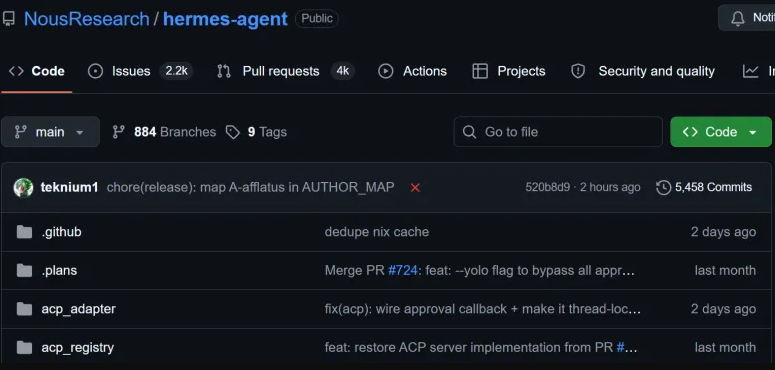775x370 pixels.
Task: Open the hermes-agent repository link
Action: pos(225,19)
